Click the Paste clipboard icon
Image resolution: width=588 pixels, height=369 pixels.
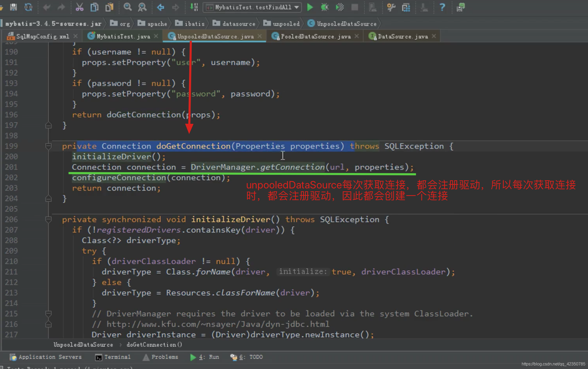109,7
